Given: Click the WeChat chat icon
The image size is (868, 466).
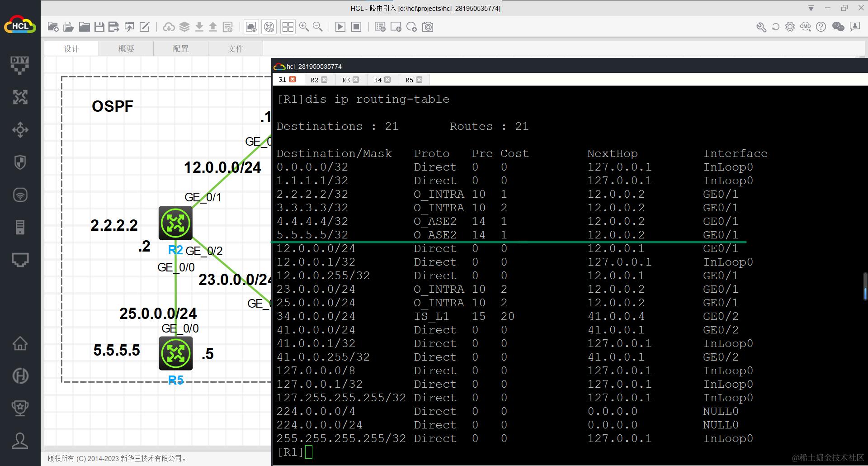Looking at the screenshot, I should point(838,27).
